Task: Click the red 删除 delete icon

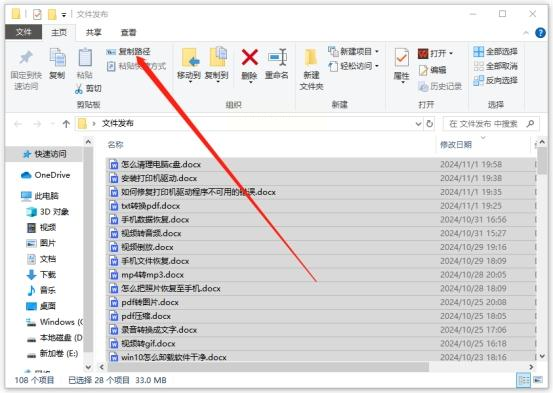Action: (x=250, y=57)
